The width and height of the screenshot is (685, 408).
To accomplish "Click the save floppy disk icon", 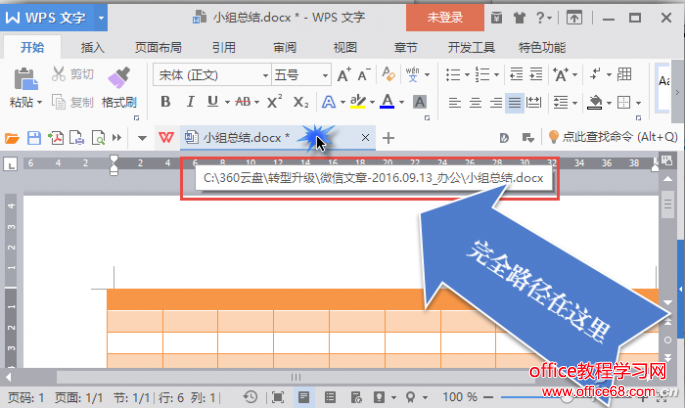I will (x=34, y=138).
